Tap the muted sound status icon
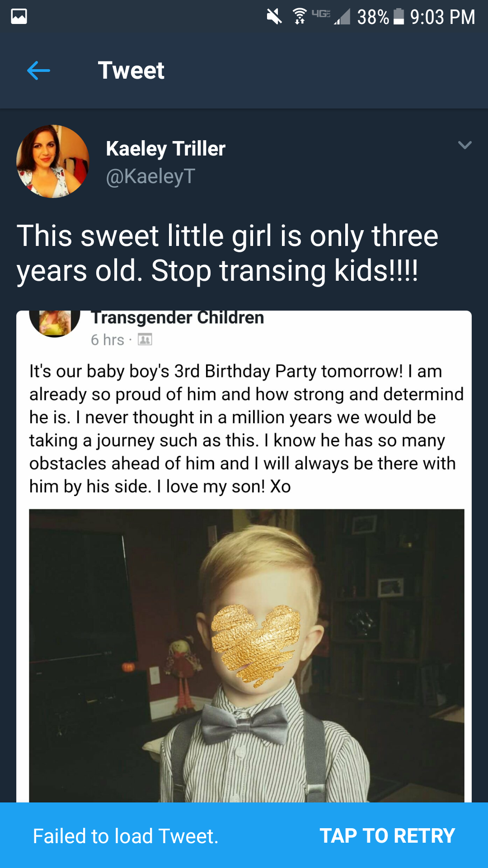 click(274, 17)
